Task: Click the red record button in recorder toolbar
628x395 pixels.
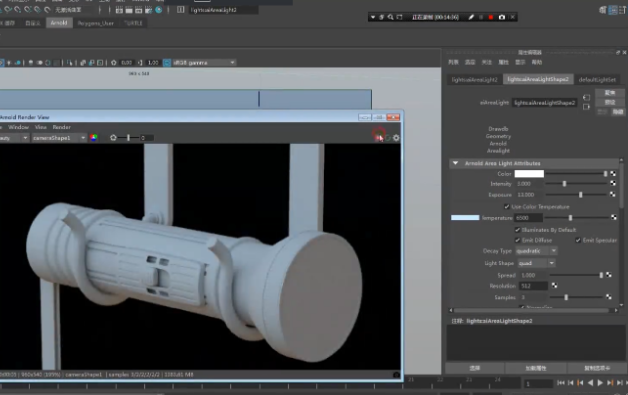Action: coord(491,17)
